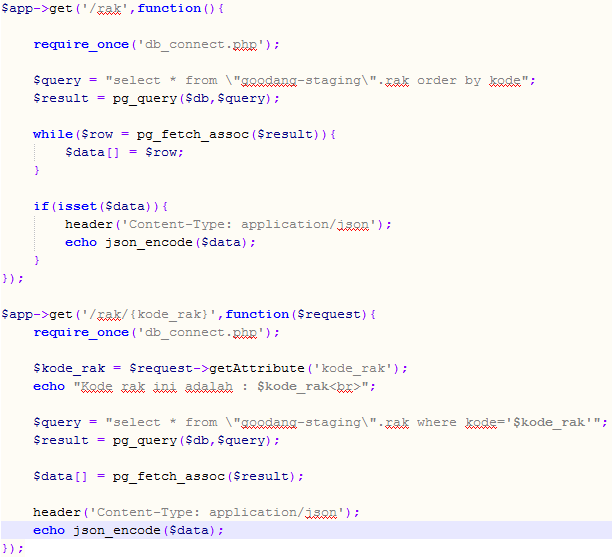612x557 pixels.
Task: Click the "getAttribute" method call
Action: click(256, 368)
